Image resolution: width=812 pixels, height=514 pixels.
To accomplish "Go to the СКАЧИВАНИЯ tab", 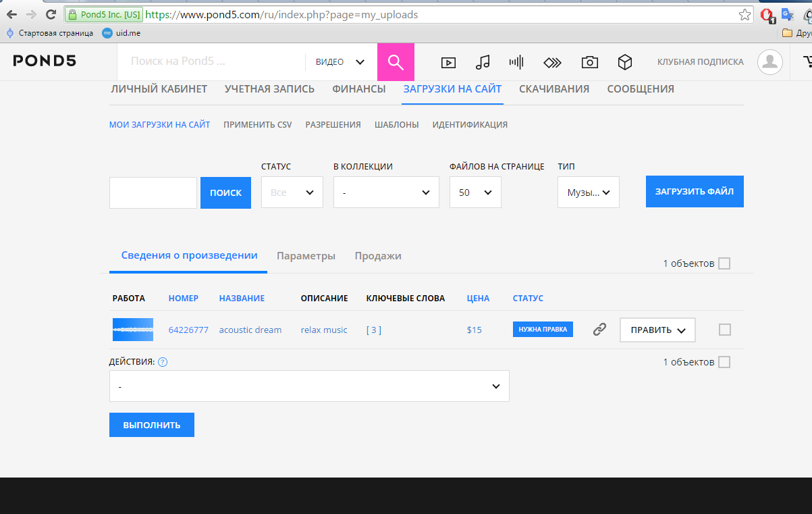I will tap(554, 89).
